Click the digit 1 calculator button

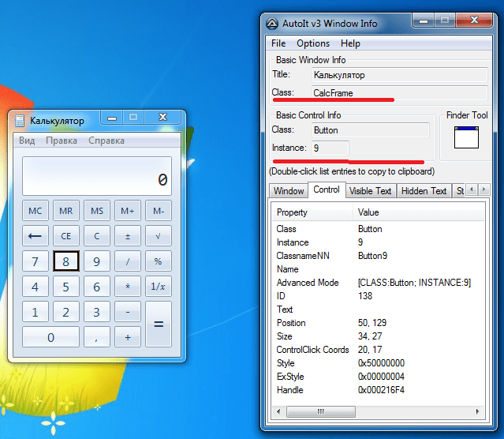(x=35, y=312)
